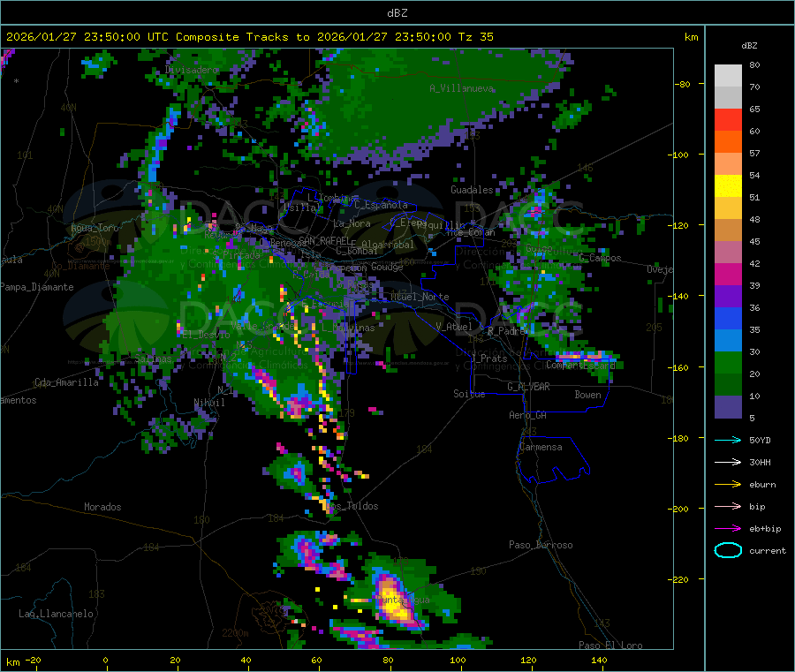Click the 'V_Atuel' map label
This screenshot has height=672, width=795.
[x=454, y=327]
